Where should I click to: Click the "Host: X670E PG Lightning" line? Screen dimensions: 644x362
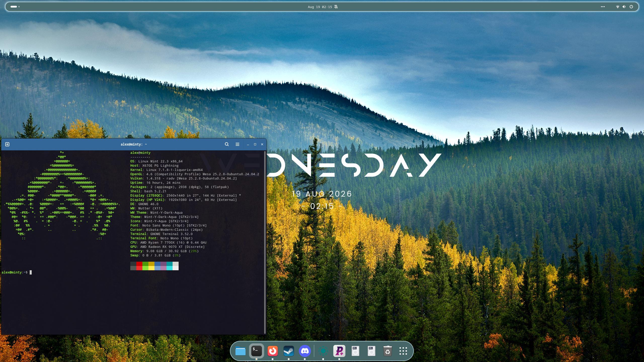(x=154, y=166)
